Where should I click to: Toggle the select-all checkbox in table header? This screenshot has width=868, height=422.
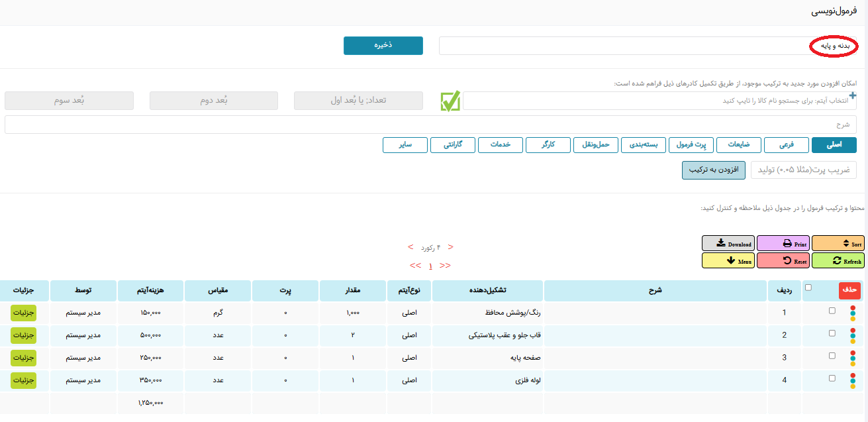pyautogui.click(x=808, y=288)
